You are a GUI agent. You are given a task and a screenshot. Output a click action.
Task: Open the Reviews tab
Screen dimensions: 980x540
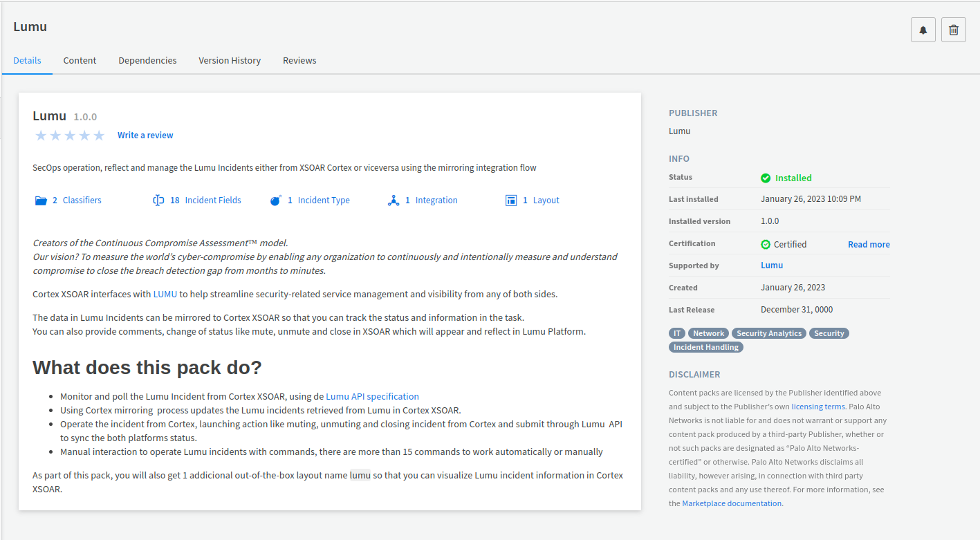click(x=299, y=60)
